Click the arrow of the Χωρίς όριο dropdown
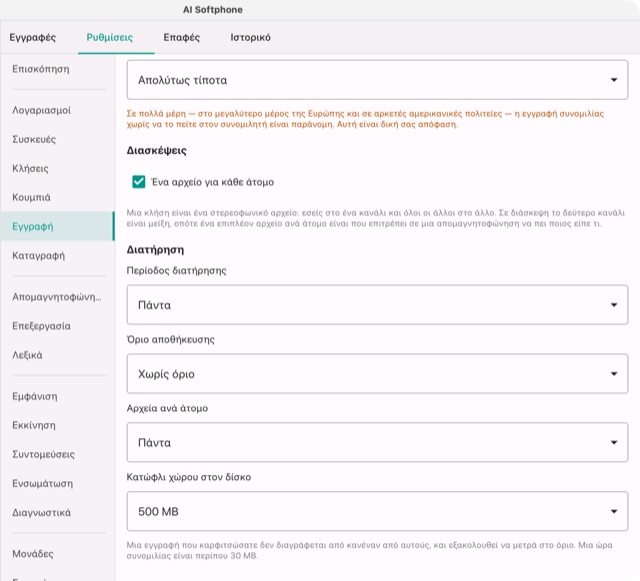The height and width of the screenshot is (581, 640). coord(613,374)
